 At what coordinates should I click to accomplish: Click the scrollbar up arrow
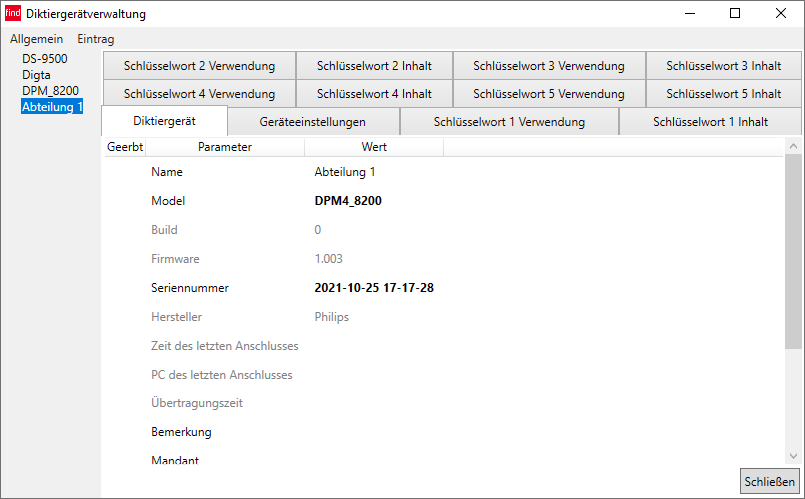click(793, 146)
